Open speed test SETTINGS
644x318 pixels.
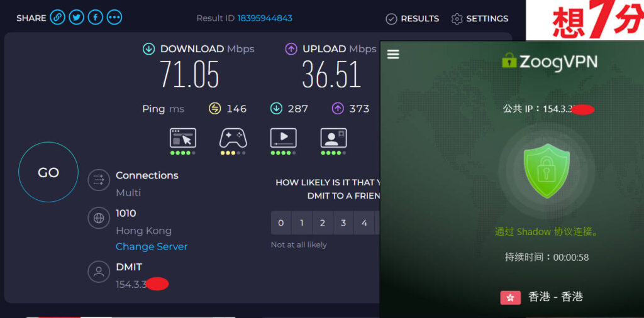tap(480, 19)
